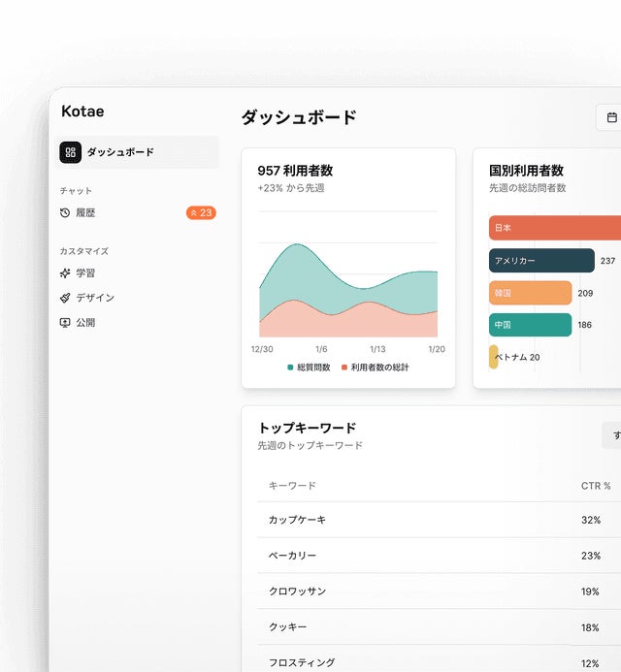Click the dashboard grid icon in sidebar
The height and width of the screenshot is (672, 621).
coord(70,152)
